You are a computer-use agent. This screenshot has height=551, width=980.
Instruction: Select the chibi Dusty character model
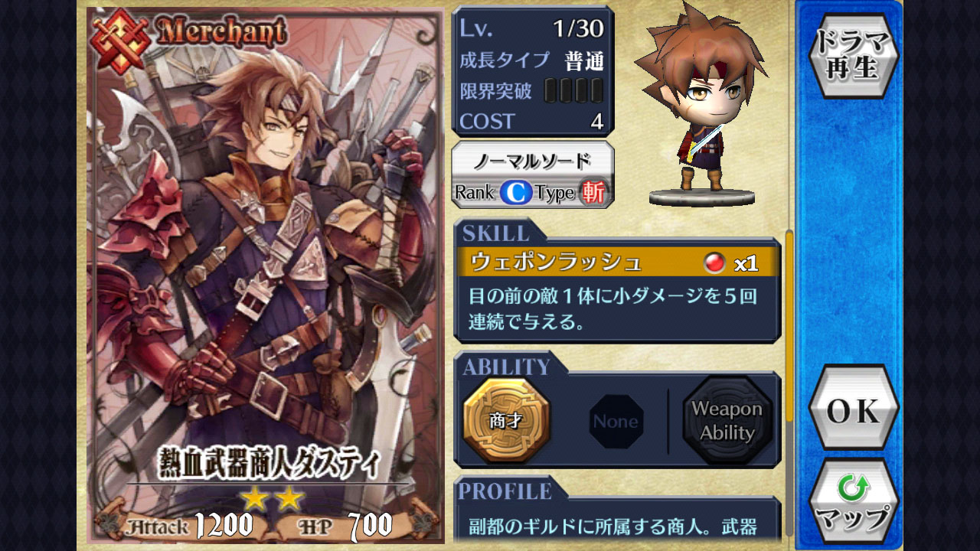(701, 105)
